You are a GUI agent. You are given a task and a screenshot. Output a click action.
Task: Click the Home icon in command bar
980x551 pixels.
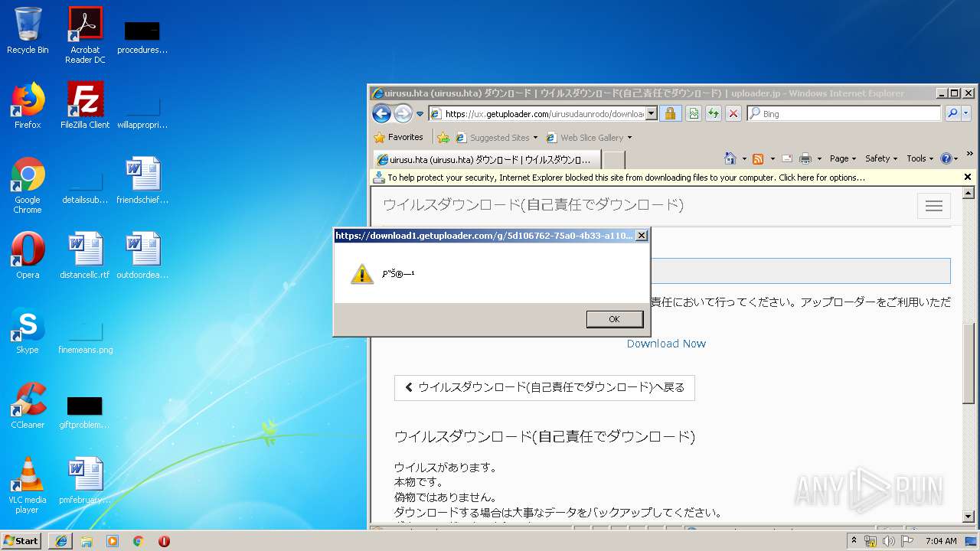click(730, 158)
